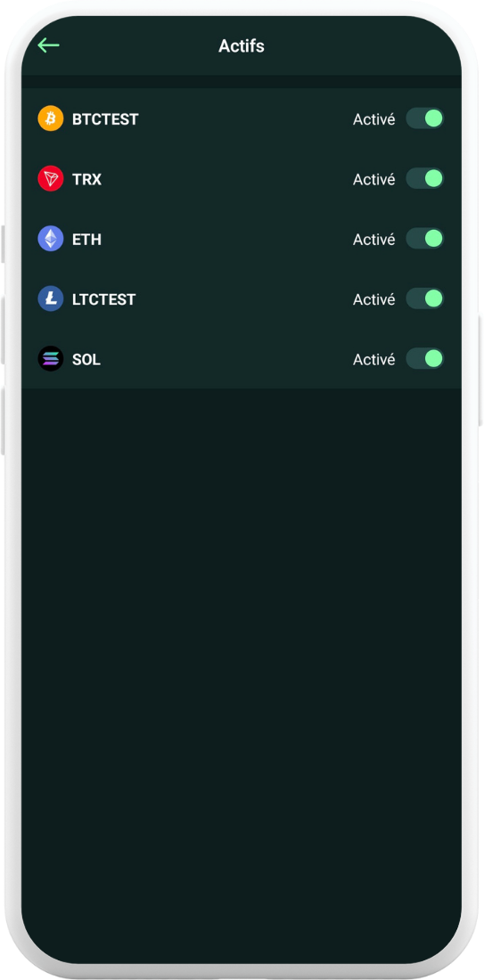Click the Activé label beside BTCTEST

point(374,118)
